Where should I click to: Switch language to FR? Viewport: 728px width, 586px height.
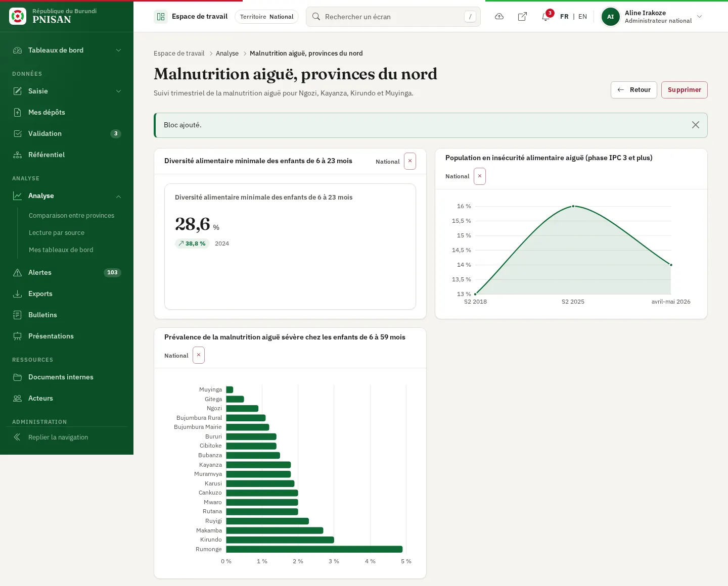point(564,17)
